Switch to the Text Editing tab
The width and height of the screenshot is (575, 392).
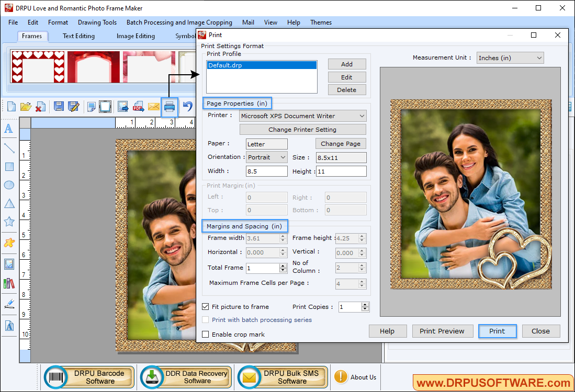tap(78, 36)
